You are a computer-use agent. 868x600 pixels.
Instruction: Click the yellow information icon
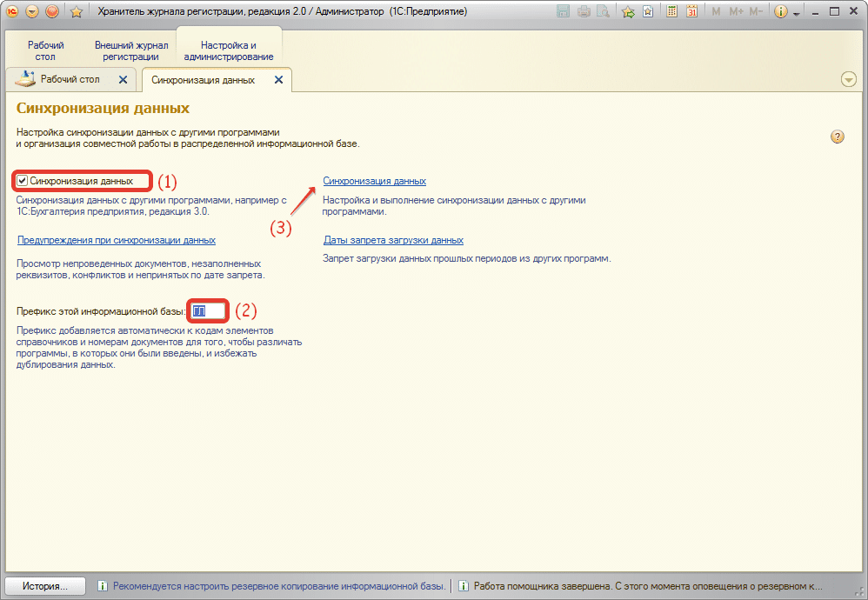coord(780,11)
